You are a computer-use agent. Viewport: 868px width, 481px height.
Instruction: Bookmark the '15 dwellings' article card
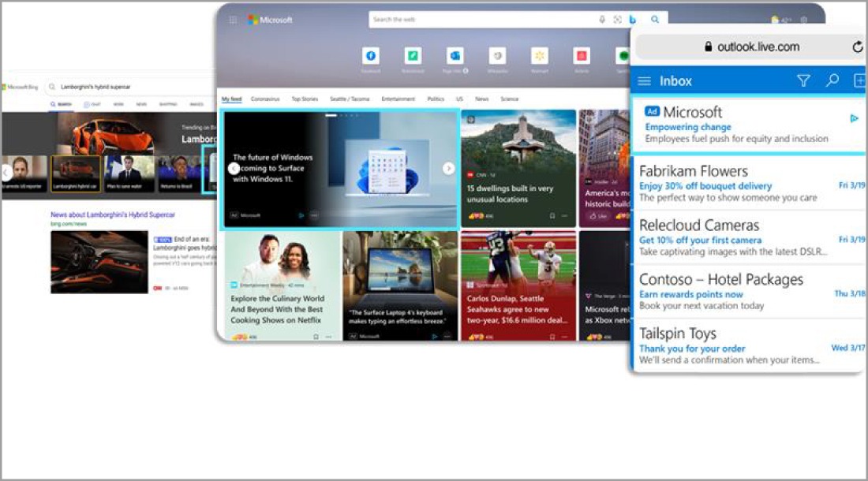pyautogui.click(x=552, y=215)
